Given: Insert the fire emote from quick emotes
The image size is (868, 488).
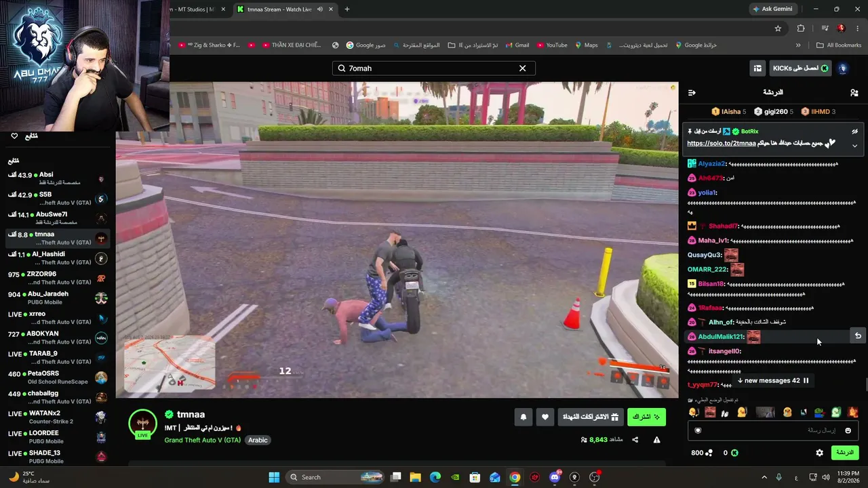Looking at the screenshot, I should (853, 412).
